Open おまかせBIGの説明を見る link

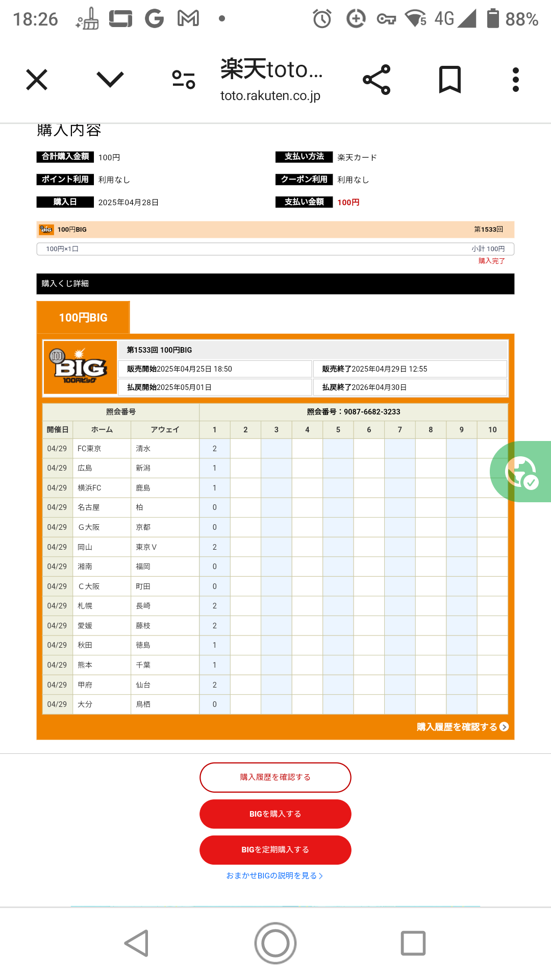[x=274, y=876]
